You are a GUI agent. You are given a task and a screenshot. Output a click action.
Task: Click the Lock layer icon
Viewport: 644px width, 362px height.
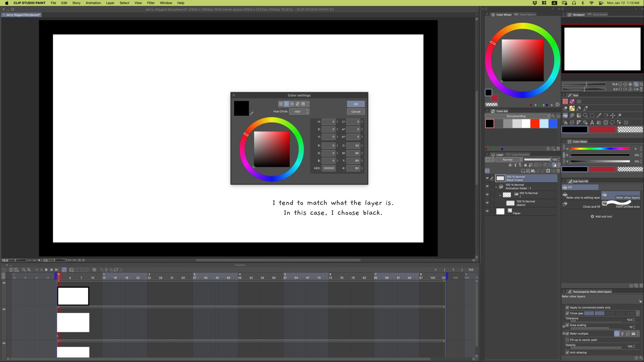[525, 165]
